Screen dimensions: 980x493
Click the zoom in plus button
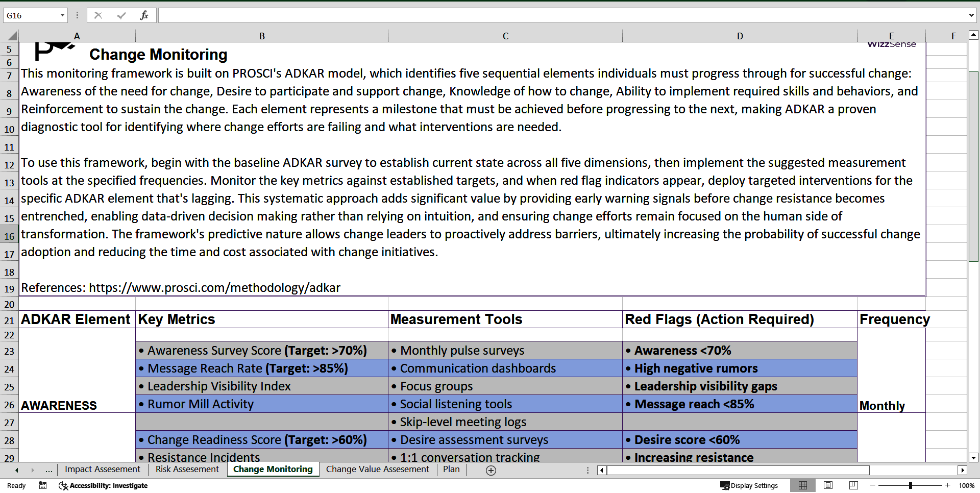coord(947,485)
